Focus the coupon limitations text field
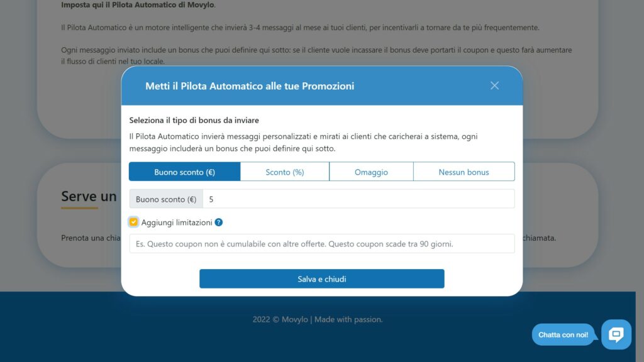This screenshot has width=644, height=362. pos(321,244)
